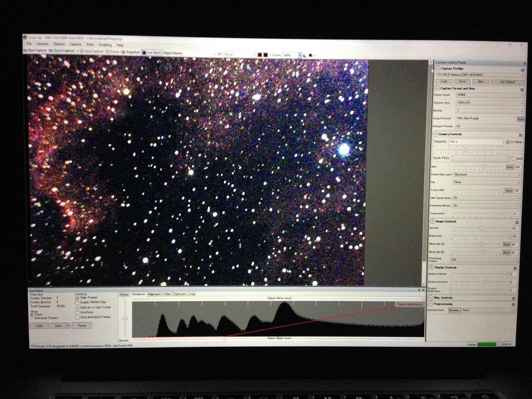Open the Capture Profiles hamburger menu
This screenshot has width=532, height=399.
523,70
